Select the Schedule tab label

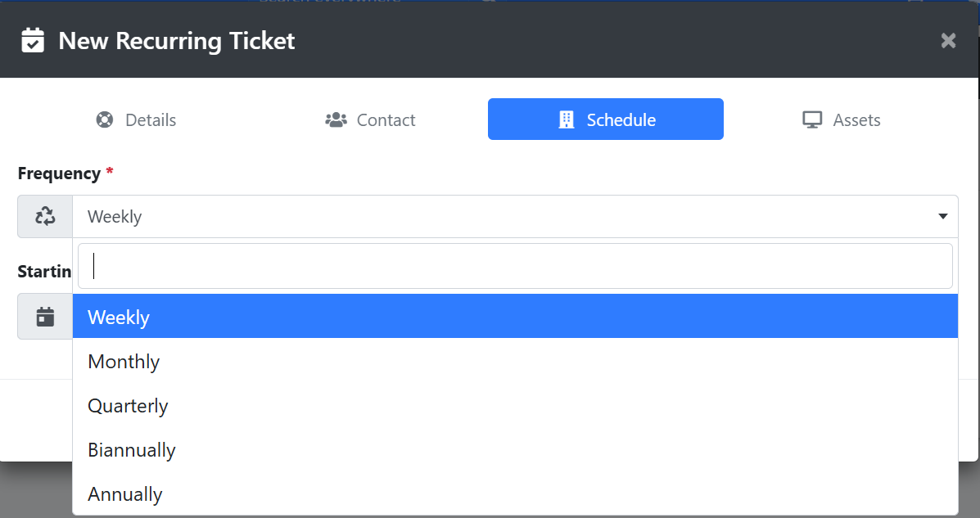point(621,120)
